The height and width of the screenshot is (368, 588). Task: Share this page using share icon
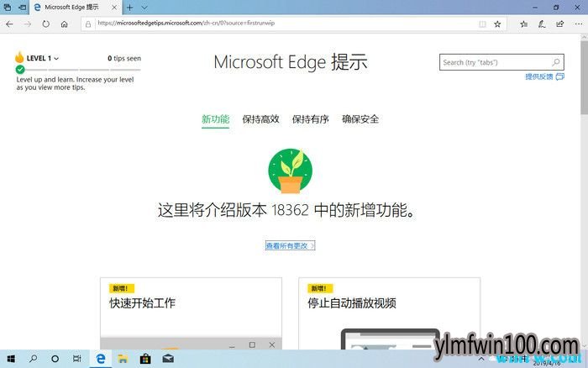[560, 24]
